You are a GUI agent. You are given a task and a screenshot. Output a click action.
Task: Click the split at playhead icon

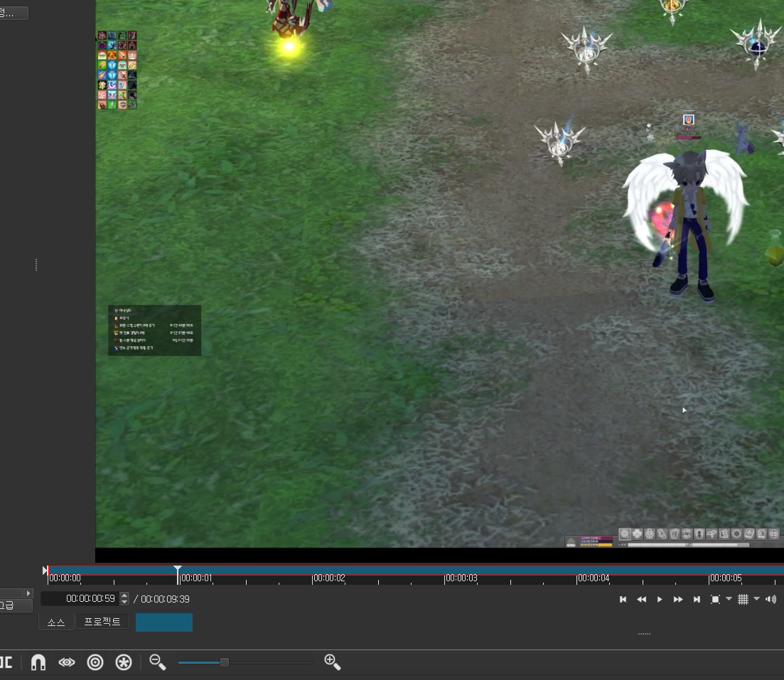[6, 662]
